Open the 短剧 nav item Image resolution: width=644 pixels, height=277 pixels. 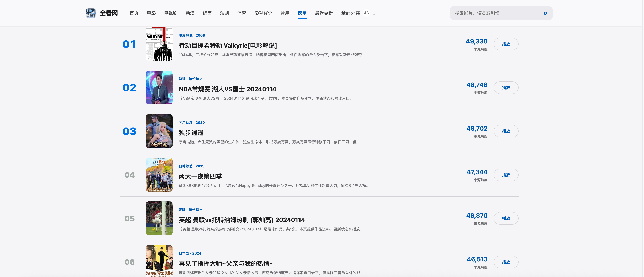pyautogui.click(x=225, y=13)
